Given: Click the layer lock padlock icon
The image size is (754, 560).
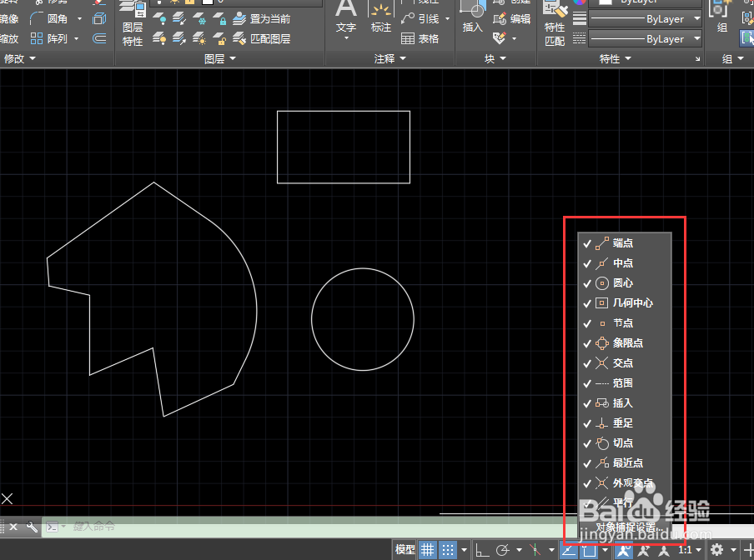Looking at the screenshot, I should tap(219, 18).
